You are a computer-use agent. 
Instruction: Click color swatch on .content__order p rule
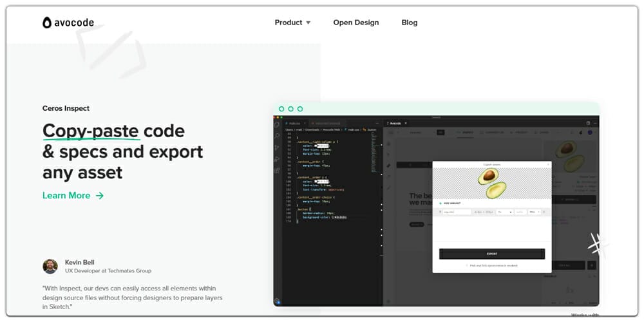(316, 181)
